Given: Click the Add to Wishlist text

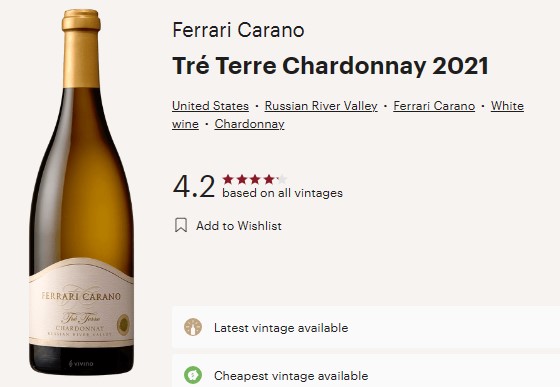Looking at the screenshot, I should (x=239, y=226).
